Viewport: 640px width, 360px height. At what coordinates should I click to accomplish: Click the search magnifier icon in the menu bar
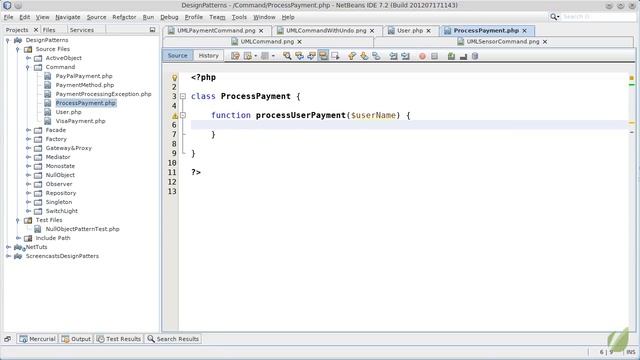click(x=554, y=17)
